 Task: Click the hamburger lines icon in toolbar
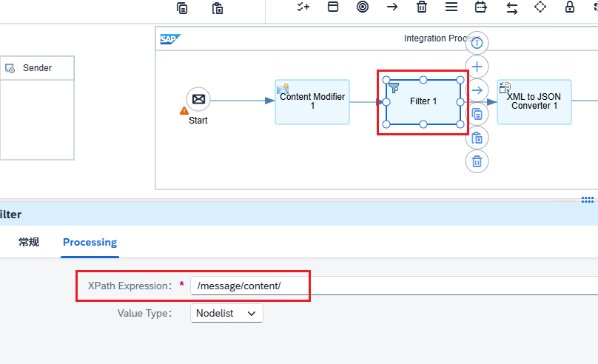tap(451, 7)
